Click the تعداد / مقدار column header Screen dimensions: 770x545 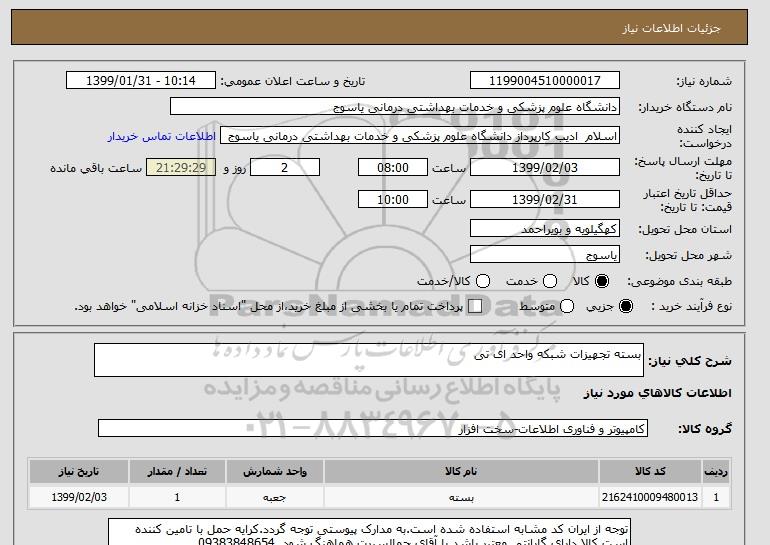[177, 471]
